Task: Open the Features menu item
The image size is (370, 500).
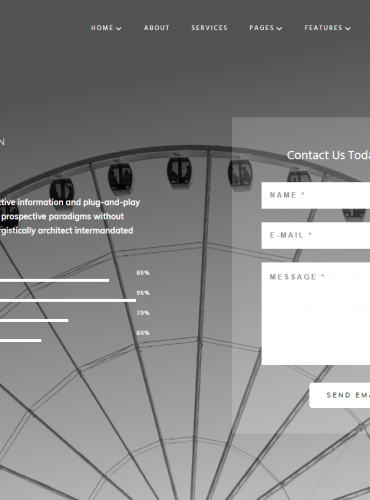Action: (x=323, y=28)
